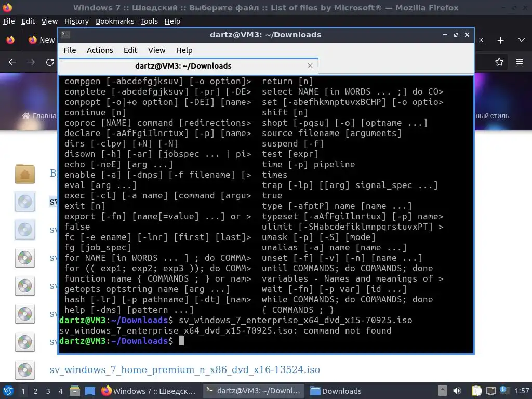Close the dartz@VM3 terminal tab
The image size is (532, 399).
tap(310, 65)
